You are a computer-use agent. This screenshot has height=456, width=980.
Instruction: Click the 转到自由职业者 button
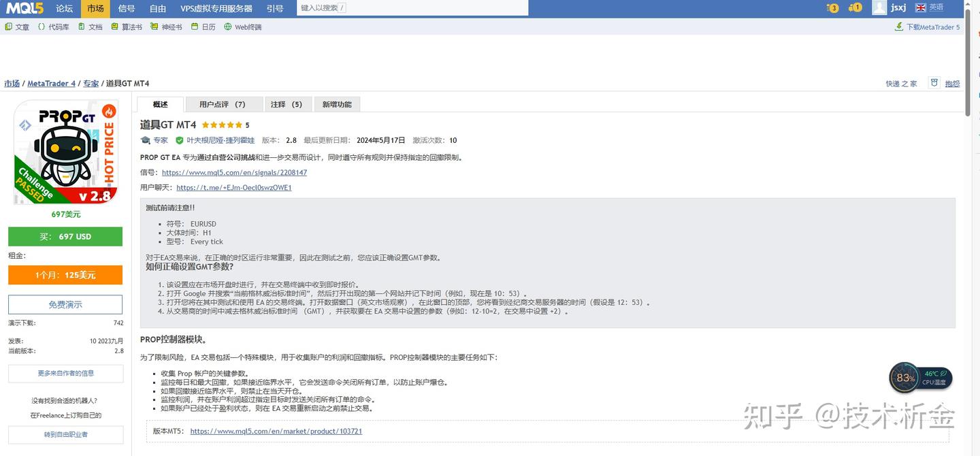pos(65,434)
